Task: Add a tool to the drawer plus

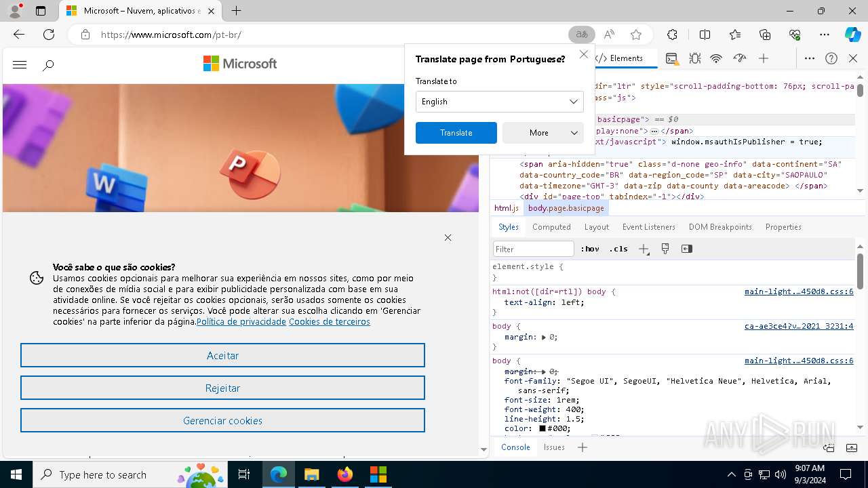Action: click(583, 447)
